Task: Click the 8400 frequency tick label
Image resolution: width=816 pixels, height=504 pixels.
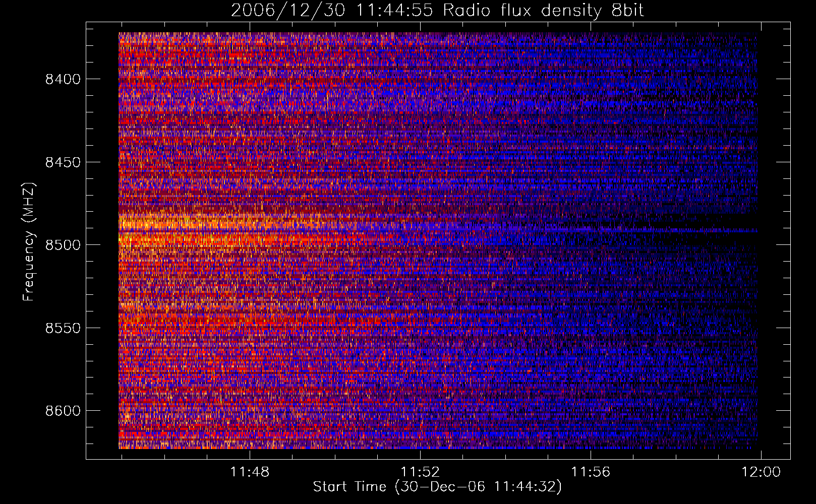Action: tap(63, 79)
